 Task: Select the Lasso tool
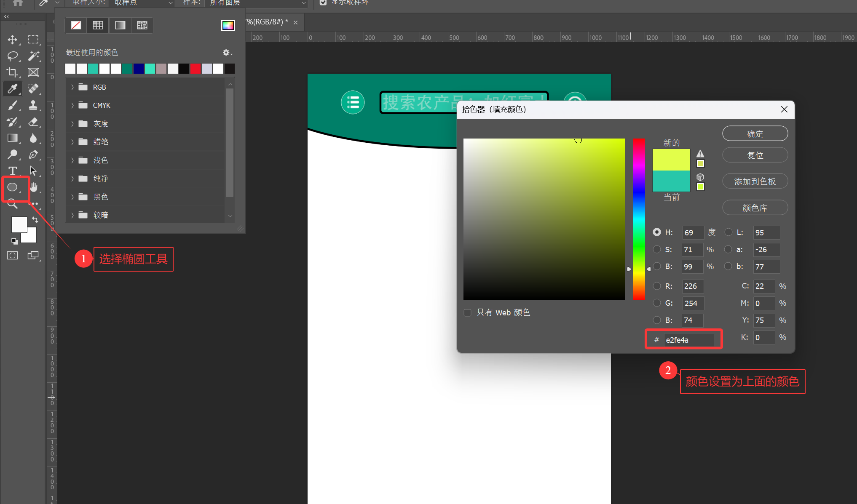[13, 56]
